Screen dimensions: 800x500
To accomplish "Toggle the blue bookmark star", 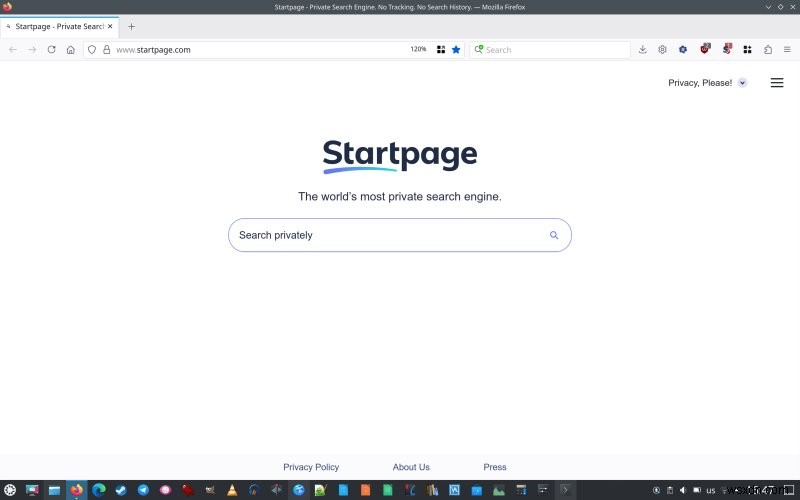I will click(x=456, y=49).
